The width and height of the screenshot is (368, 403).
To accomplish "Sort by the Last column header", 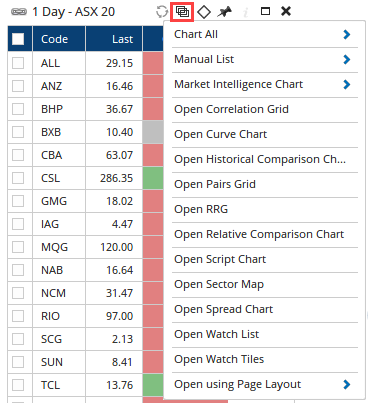I will click(x=114, y=39).
